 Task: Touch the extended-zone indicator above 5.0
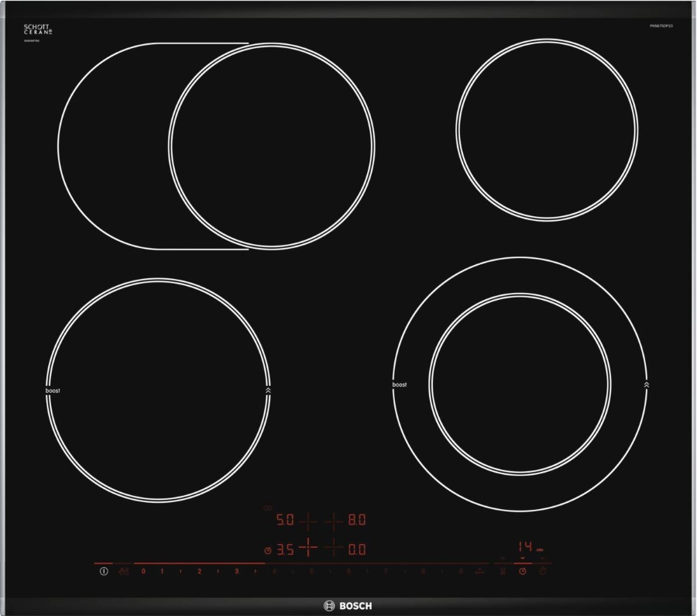268,508
